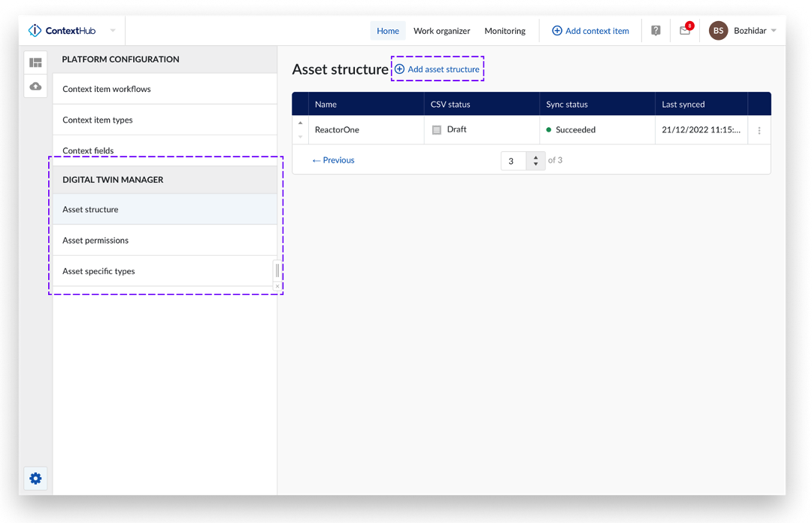Expand the ContextHub app switcher dropdown
Viewport: 812px width, 523px height.
(113, 31)
